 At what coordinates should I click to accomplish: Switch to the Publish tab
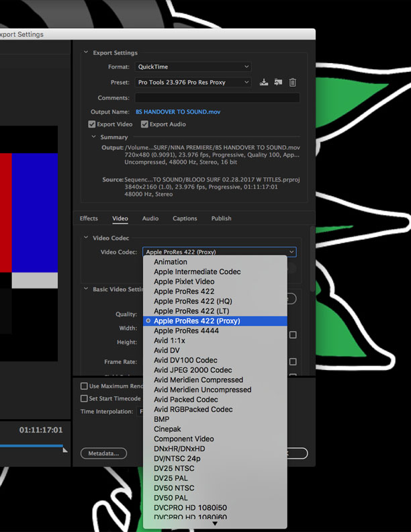coord(221,218)
